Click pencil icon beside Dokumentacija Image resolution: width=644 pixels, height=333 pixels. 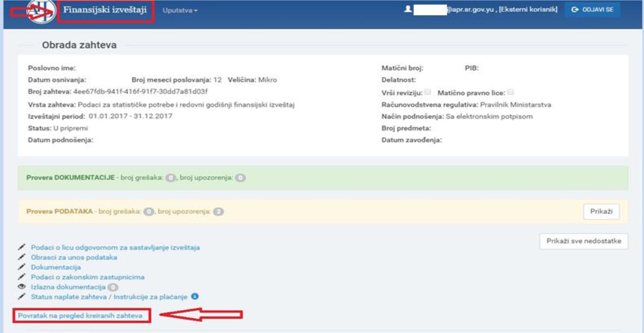(x=21, y=267)
